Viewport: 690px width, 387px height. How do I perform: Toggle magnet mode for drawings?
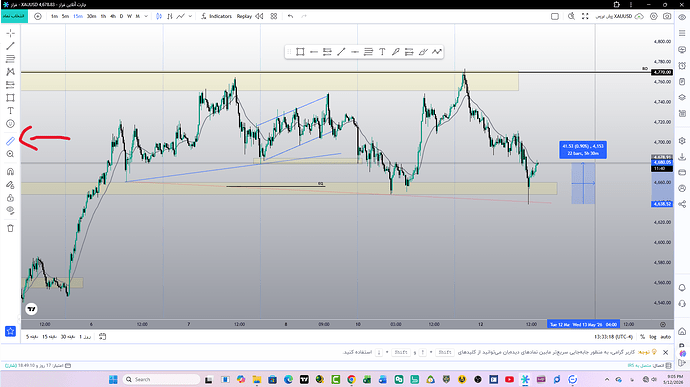(11, 172)
